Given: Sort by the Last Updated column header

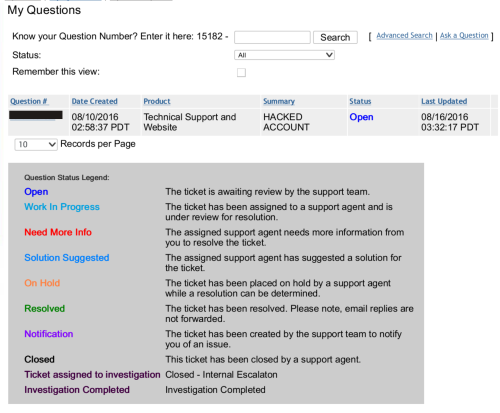Looking at the screenshot, I should click(444, 101).
